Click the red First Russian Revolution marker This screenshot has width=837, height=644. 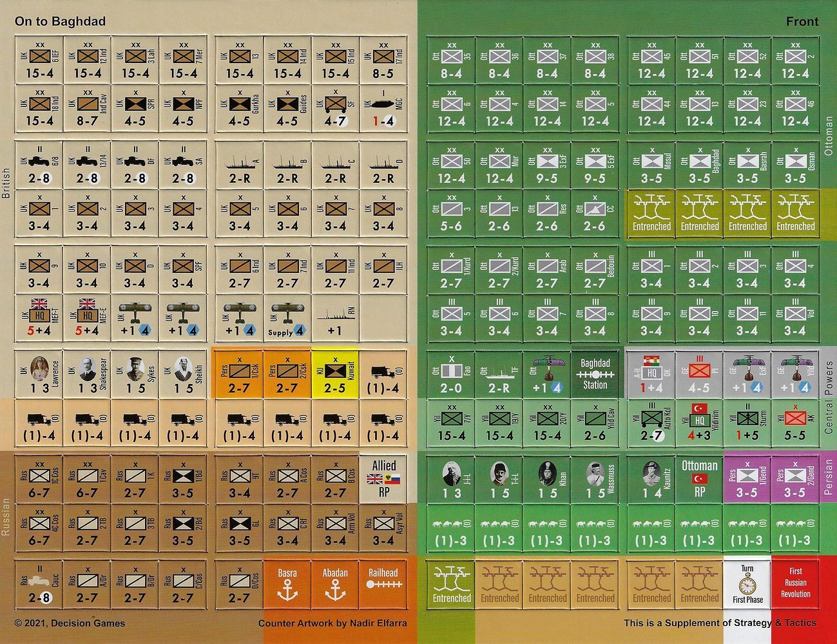pos(795,584)
